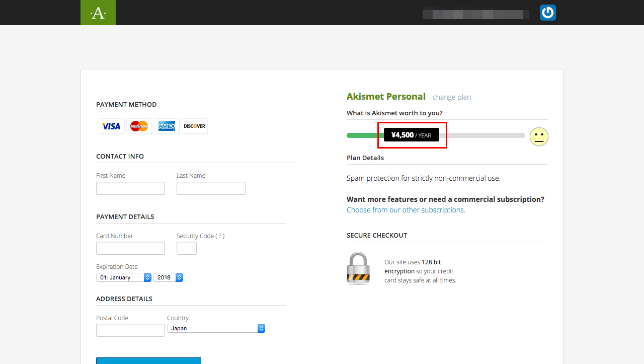Click the blue submit button at bottom
Image resolution: width=644 pixels, height=364 pixels.
(x=148, y=360)
